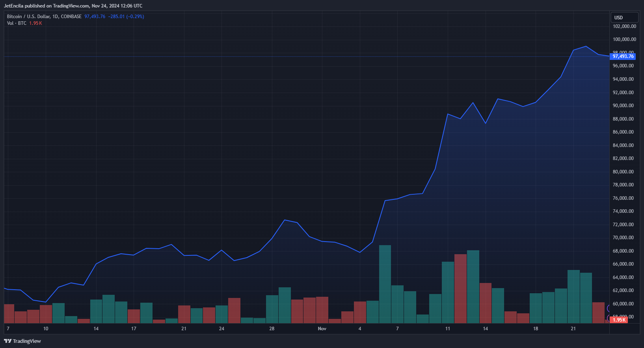Click the 96,000.00 price axis label
644x348 pixels.
coord(623,66)
